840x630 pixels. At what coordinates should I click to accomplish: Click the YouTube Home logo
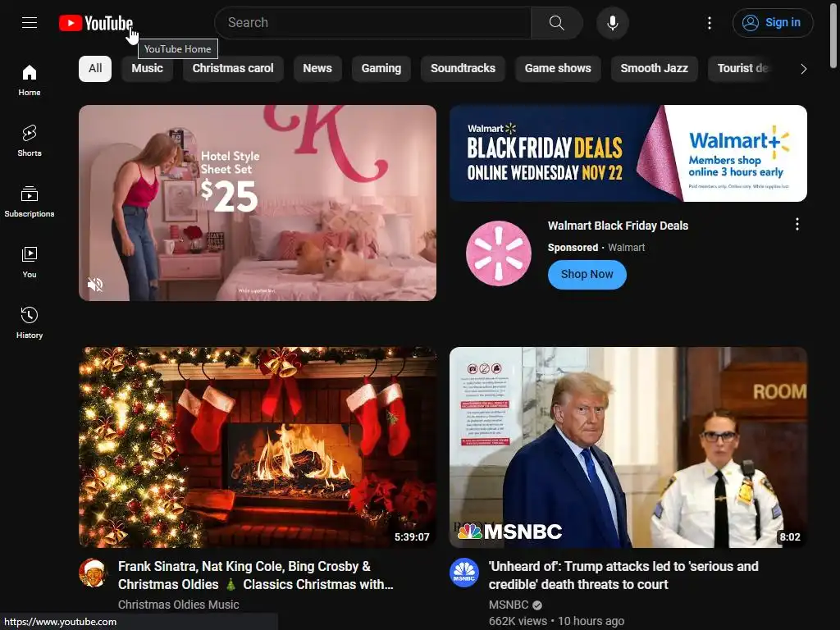click(96, 23)
